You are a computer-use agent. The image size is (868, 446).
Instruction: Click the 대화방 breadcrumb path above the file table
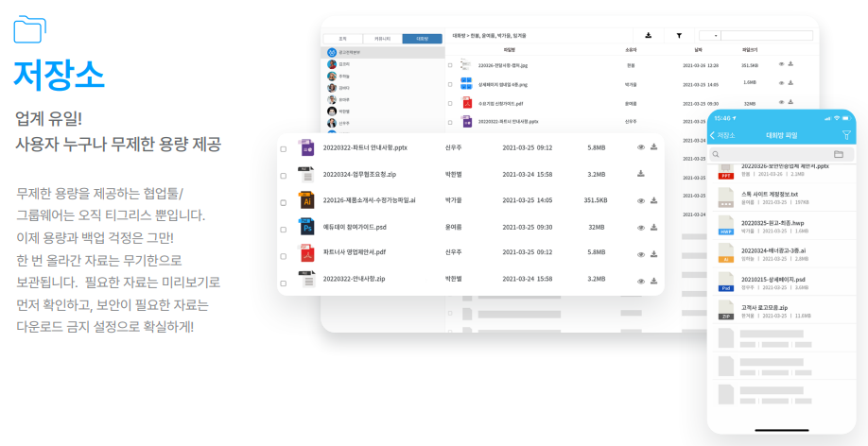pyautogui.click(x=490, y=35)
